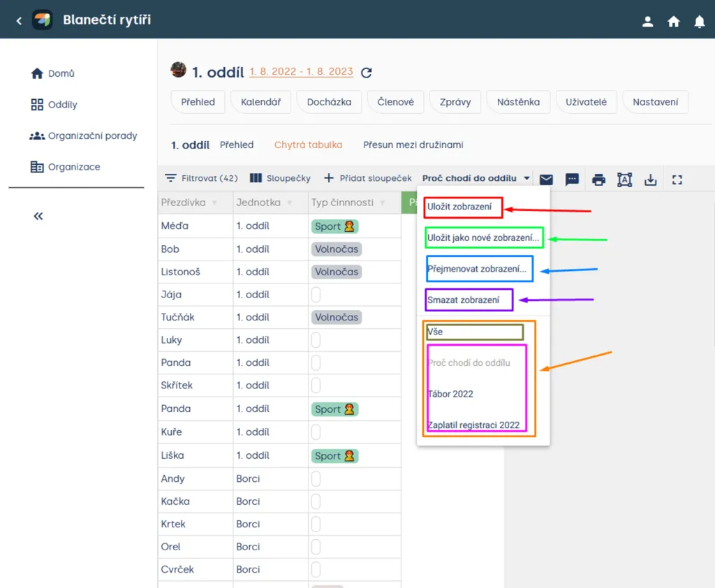Click the download icon in toolbar
Image resolution: width=715 pixels, height=588 pixels.
(x=650, y=179)
